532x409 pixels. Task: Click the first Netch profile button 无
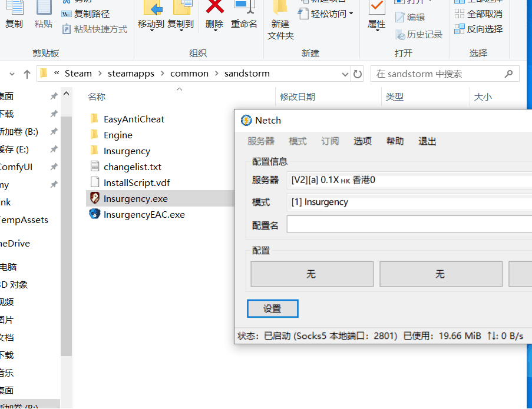click(312, 274)
